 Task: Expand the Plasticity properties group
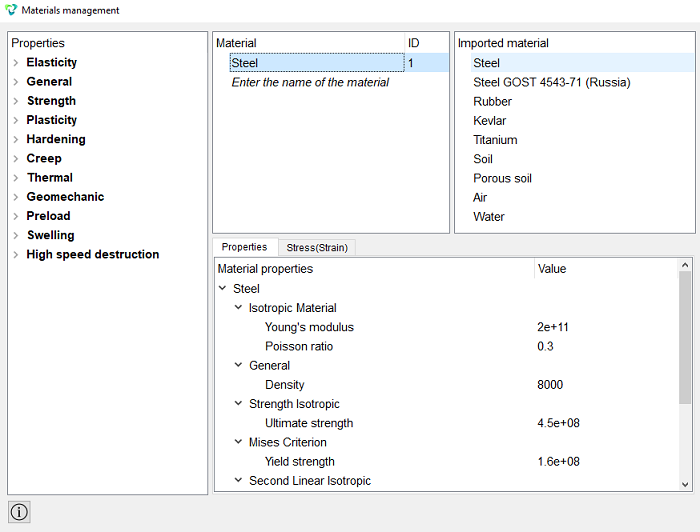click(16, 120)
